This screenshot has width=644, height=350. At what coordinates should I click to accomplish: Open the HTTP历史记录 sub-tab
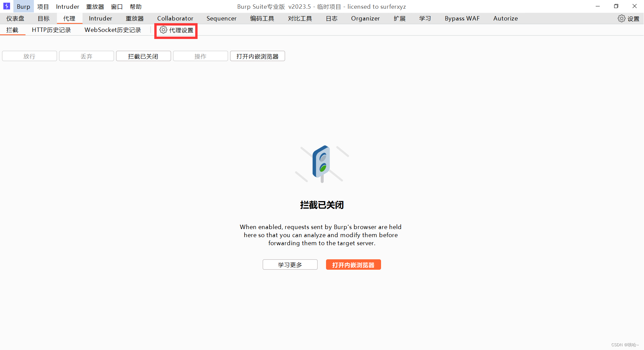pyautogui.click(x=51, y=30)
